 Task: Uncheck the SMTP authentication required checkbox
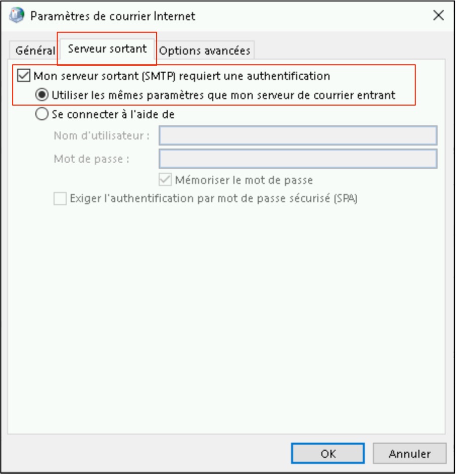24,76
